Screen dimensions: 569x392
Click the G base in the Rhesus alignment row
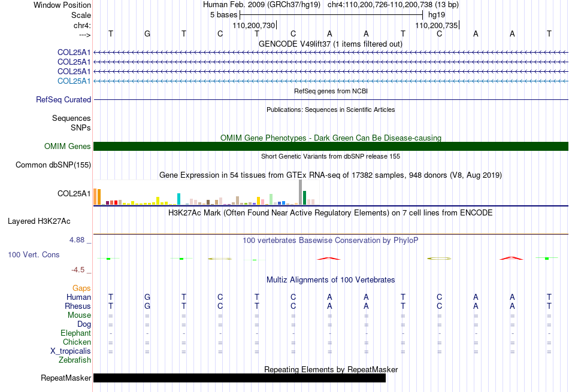pos(147,306)
